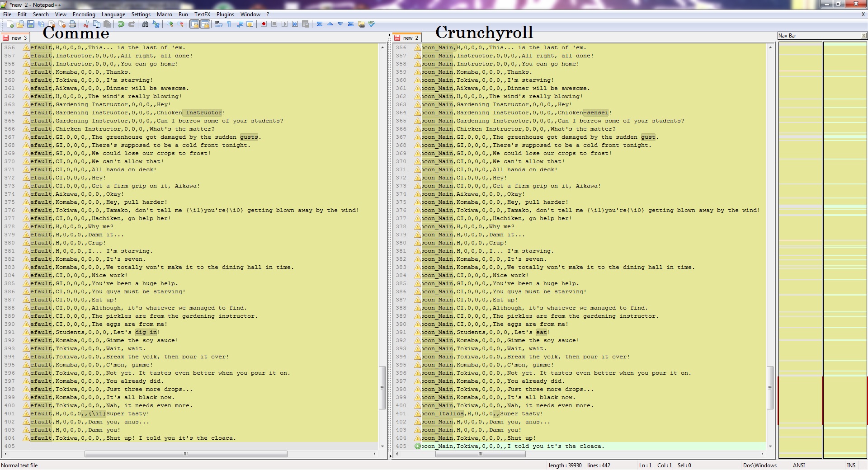Toggle the indent guide display
Screen dimensions: 868x470
coord(240,24)
